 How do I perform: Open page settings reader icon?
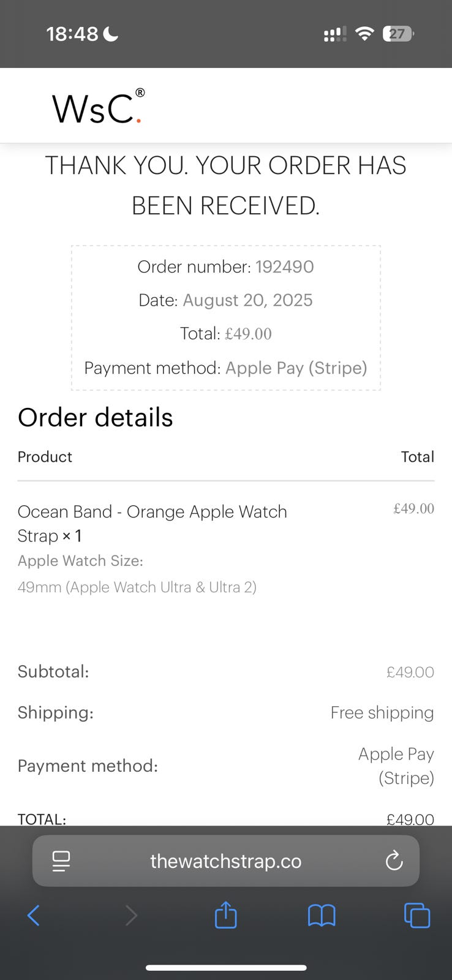pyautogui.click(x=61, y=861)
